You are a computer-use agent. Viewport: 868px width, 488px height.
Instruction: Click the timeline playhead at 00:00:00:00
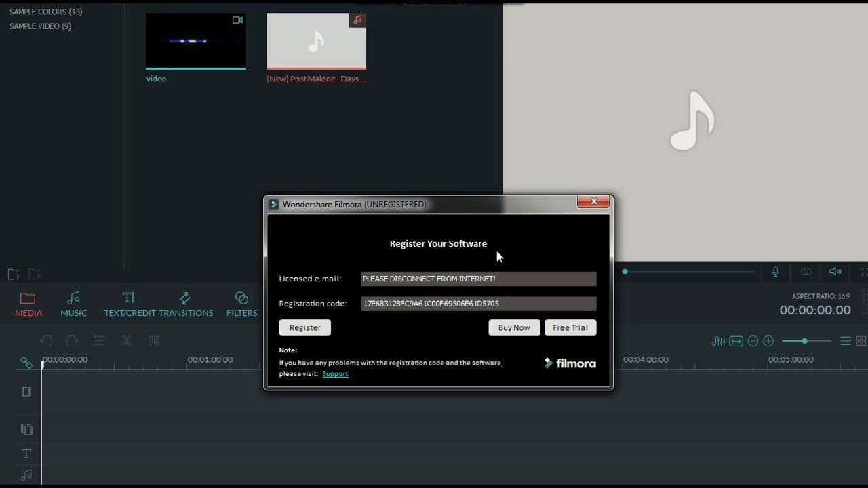[x=42, y=365]
